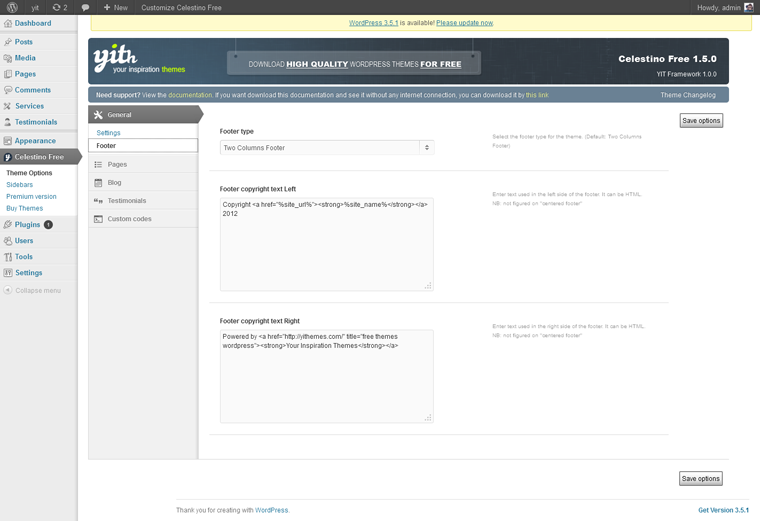Open the Blog tab in theme options
Screen dimensions: 760x521
coord(143,183)
